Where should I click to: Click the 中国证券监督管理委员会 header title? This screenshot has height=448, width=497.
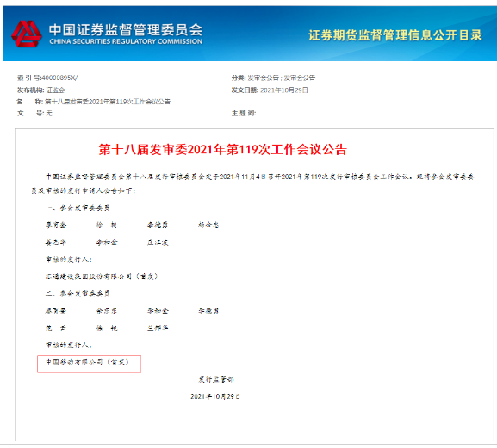pyautogui.click(x=126, y=30)
